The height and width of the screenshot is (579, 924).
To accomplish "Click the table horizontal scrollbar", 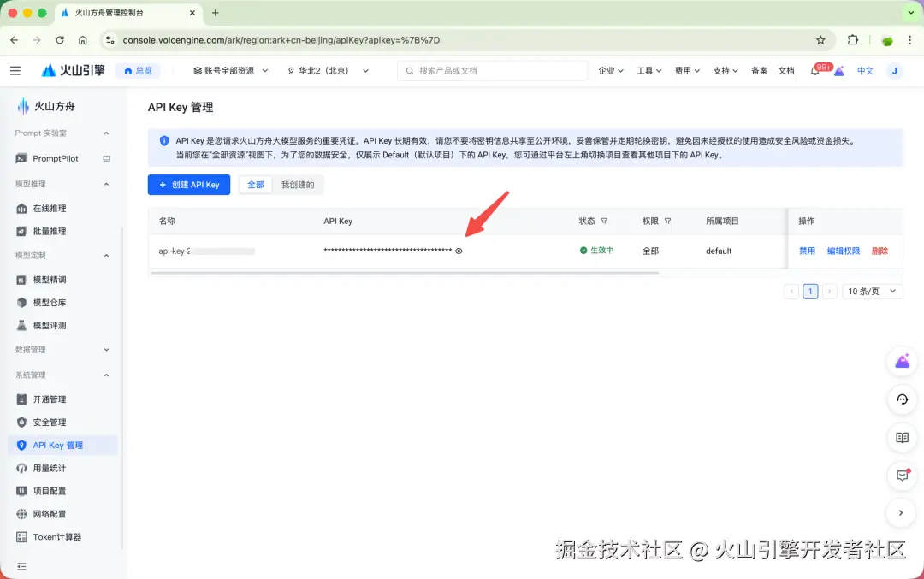I will click(404, 273).
